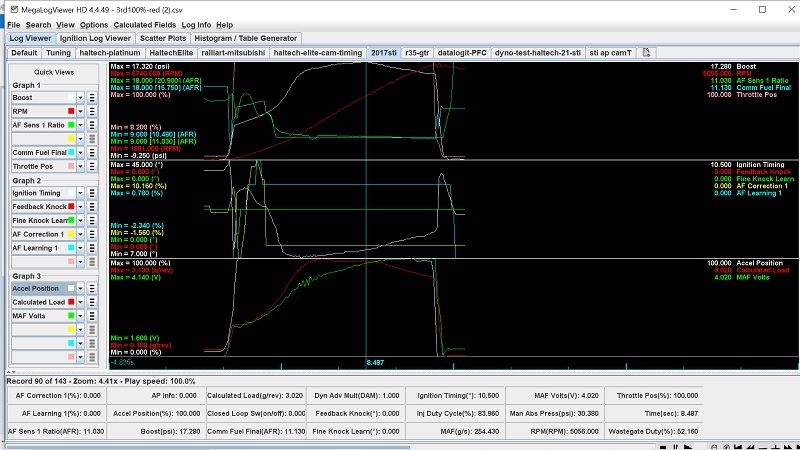
Task: Pause log playback
Action: pyautogui.click(x=676, y=447)
